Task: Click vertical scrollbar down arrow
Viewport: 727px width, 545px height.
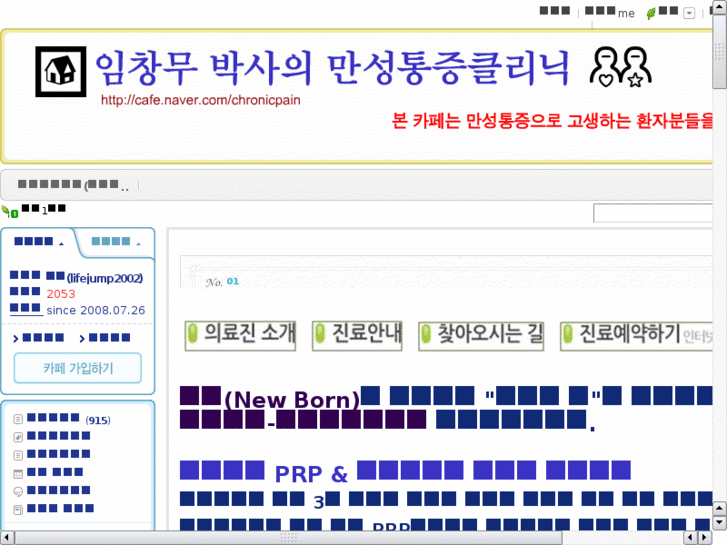Action: [x=720, y=522]
